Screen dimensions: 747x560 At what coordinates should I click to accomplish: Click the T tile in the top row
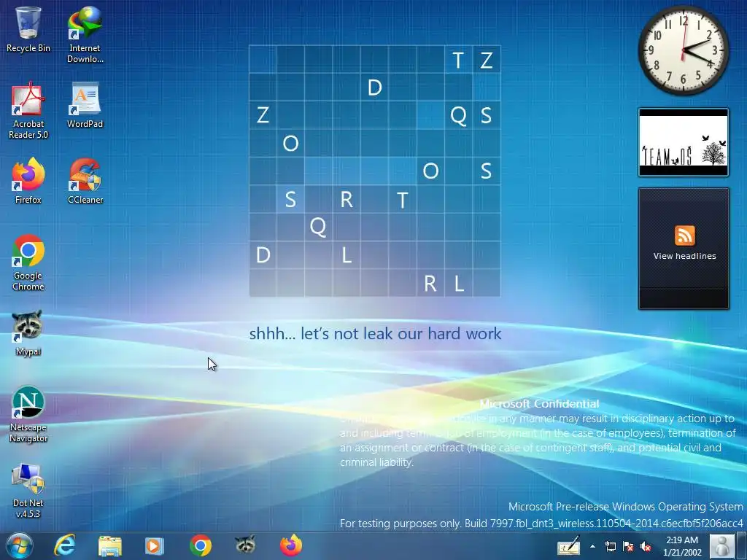tap(458, 60)
